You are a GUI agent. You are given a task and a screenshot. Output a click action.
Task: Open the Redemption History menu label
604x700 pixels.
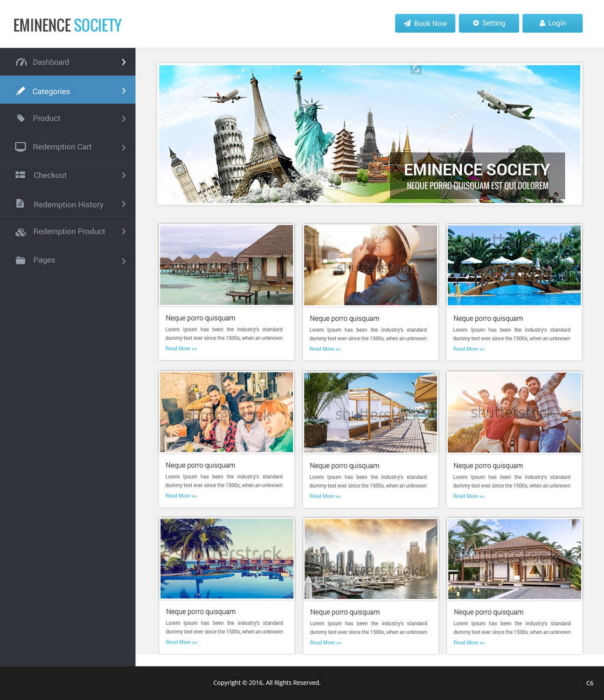pos(69,204)
